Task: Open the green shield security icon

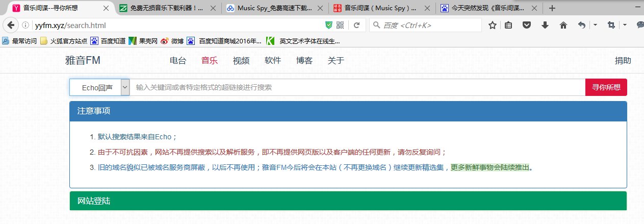Action: click(330, 25)
